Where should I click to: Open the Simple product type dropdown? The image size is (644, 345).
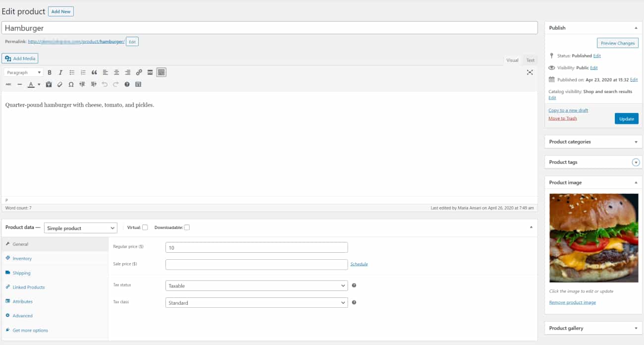(80, 228)
